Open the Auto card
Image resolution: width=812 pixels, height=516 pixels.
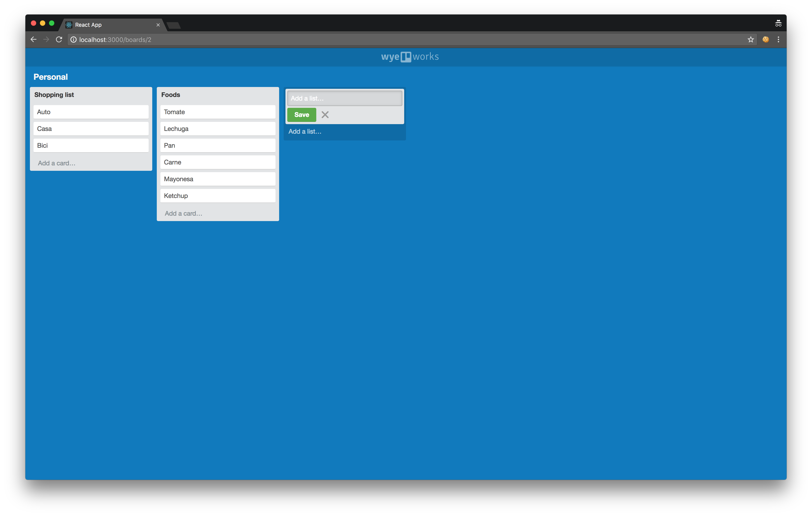[91, 112]
